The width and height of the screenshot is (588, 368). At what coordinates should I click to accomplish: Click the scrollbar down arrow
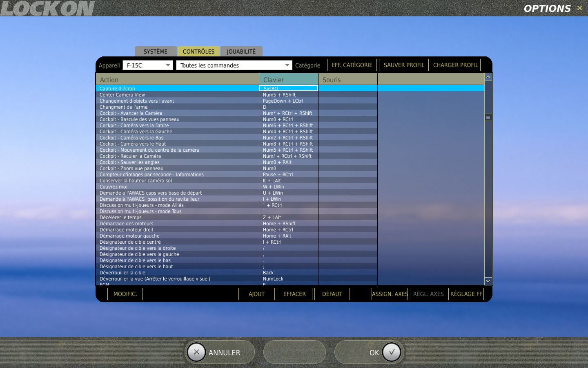pyautogui.click(x=488, y=281)
